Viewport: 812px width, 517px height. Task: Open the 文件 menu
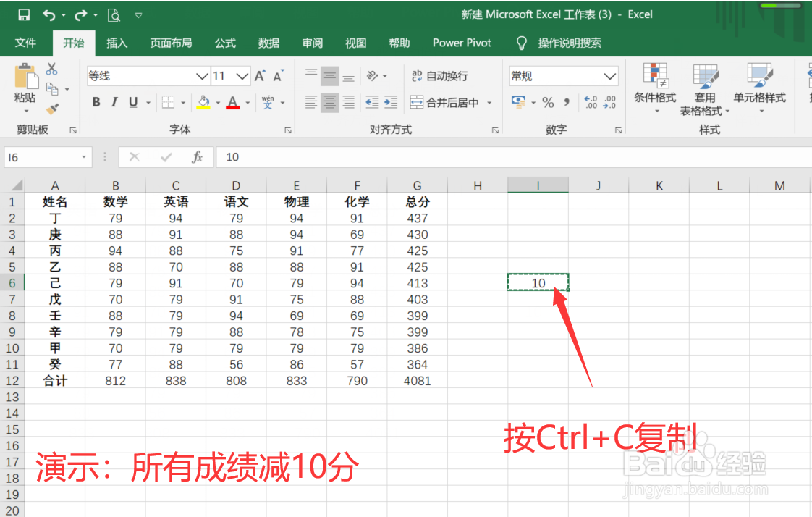point(26,43)
